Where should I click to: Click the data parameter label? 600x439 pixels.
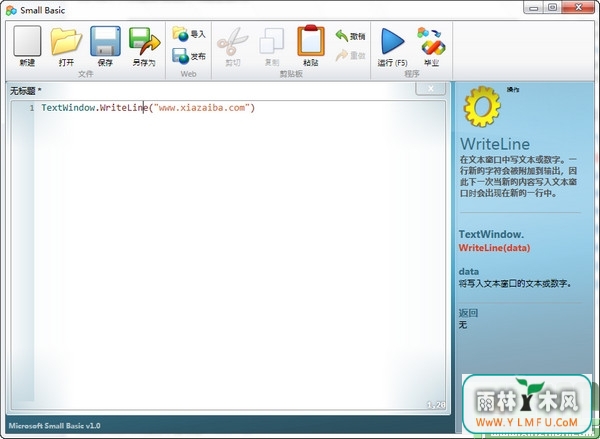469,271
